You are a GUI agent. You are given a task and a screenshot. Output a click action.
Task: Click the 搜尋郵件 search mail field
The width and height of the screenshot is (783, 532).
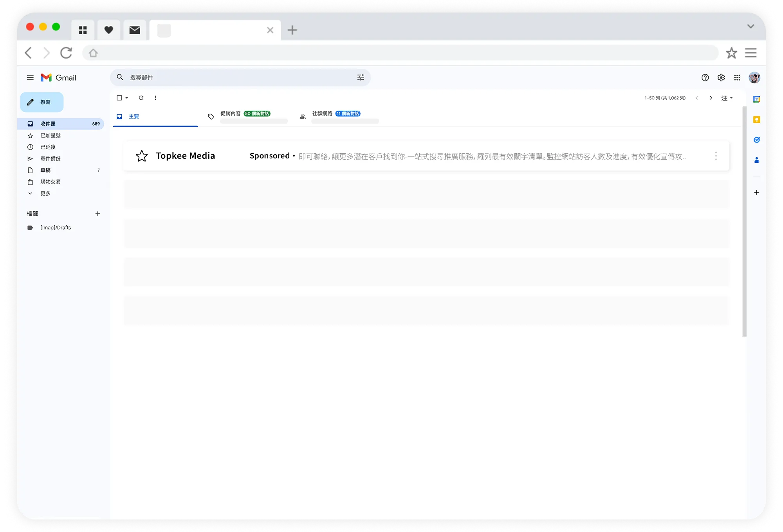pos(235,77)
